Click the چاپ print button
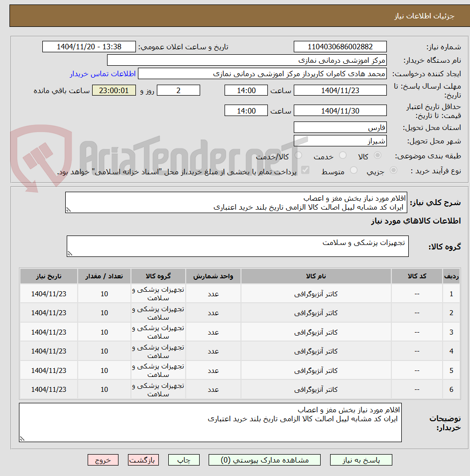The width and height of the screenshot is (470, 476). (184, 460)
